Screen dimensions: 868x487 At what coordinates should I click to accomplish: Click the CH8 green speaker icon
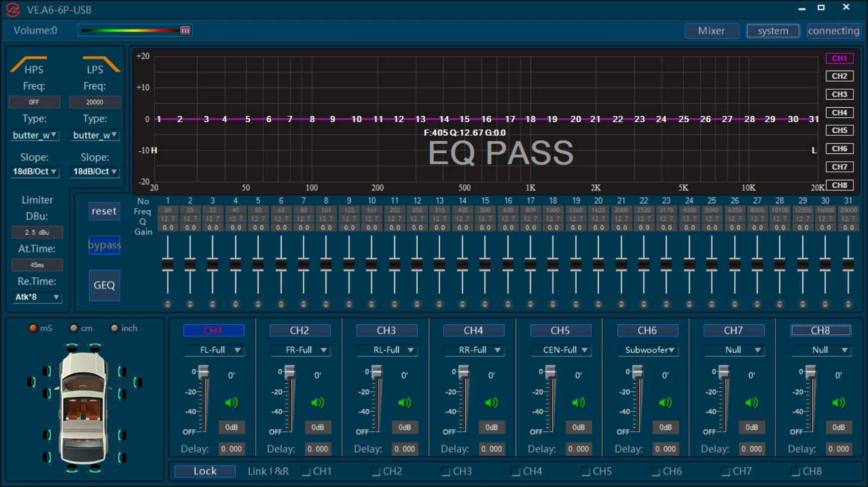click(x=838, y=402)
